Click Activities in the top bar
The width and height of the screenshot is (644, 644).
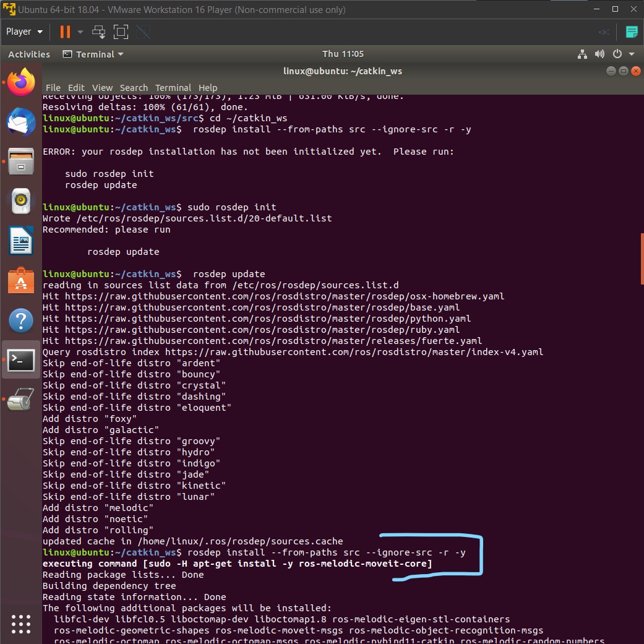point(28,54)
